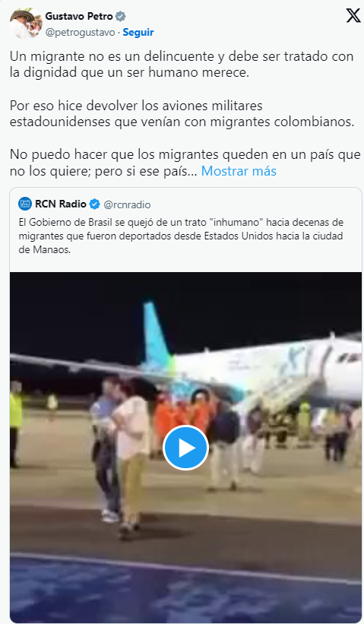This screenshot has height=624, width=364.
Task: Click the "No puedo hacer" paragraph
Action: 185,163
